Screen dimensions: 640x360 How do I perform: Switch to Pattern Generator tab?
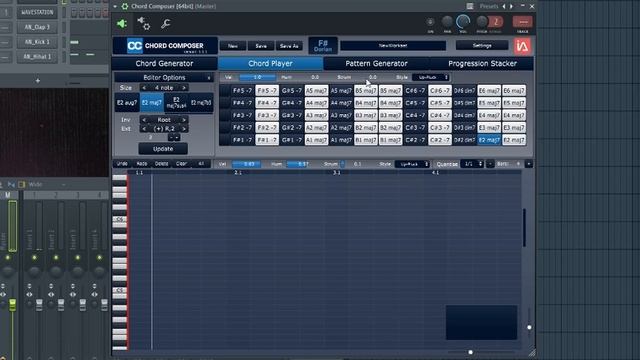(376, 63)
